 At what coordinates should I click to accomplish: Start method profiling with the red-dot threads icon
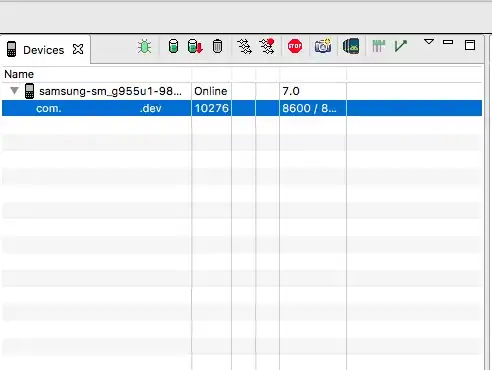pos(267,46)
